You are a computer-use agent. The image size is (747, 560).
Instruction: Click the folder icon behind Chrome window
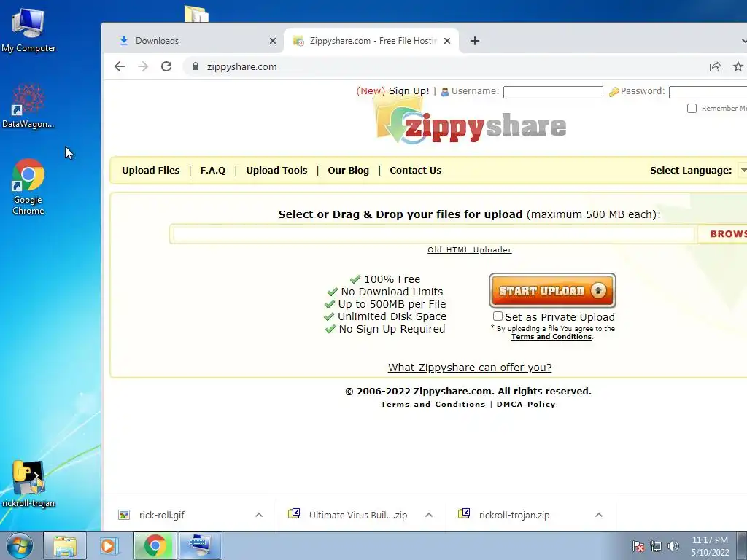[196, 14]
